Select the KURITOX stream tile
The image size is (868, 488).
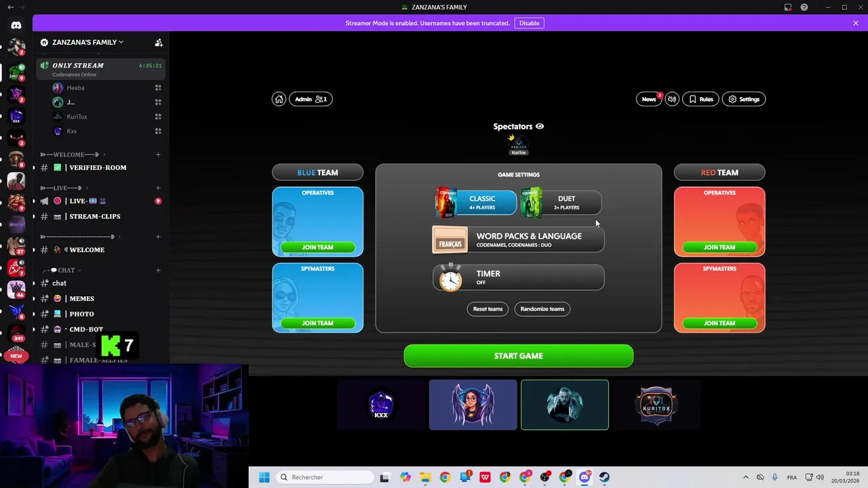(x=656, y=405)
